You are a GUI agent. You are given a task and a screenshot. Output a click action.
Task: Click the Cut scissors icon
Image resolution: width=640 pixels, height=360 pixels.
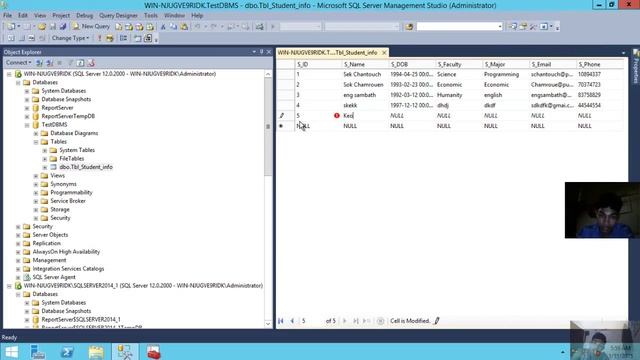pyautogui.click(x=163, y=27)
